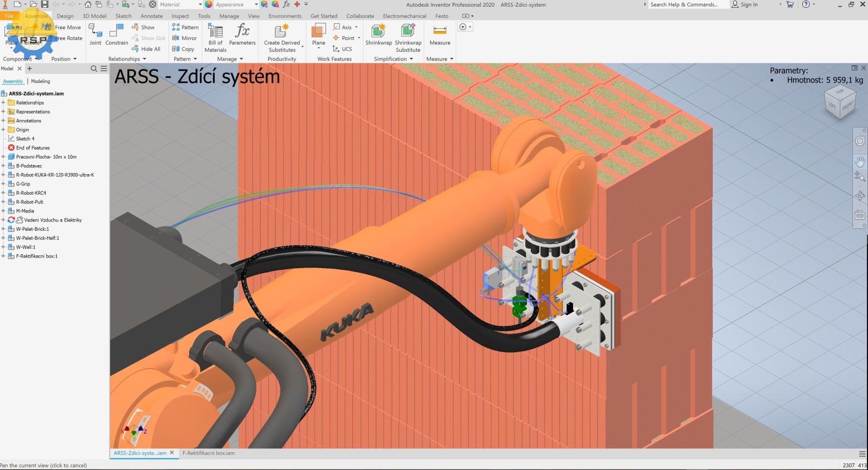Click the Open file icon in quick access toolbar

coord(33,4)
